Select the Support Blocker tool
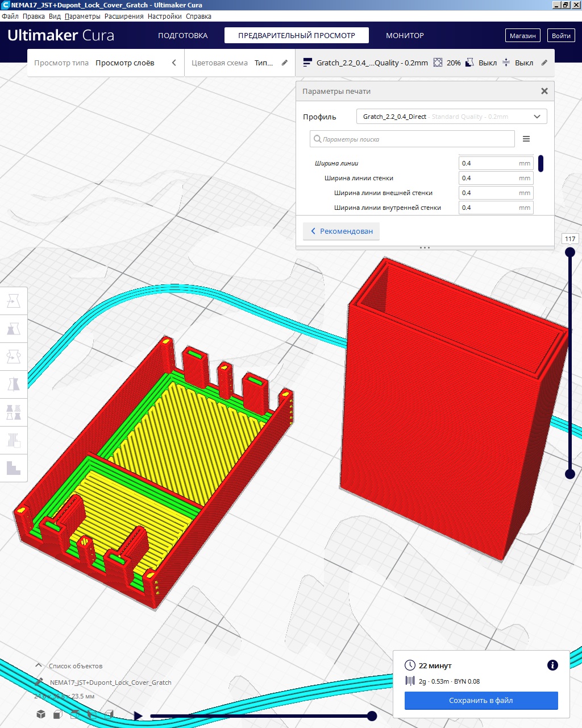The width and height of the screenshot is (582, 728). coord(14,440)
